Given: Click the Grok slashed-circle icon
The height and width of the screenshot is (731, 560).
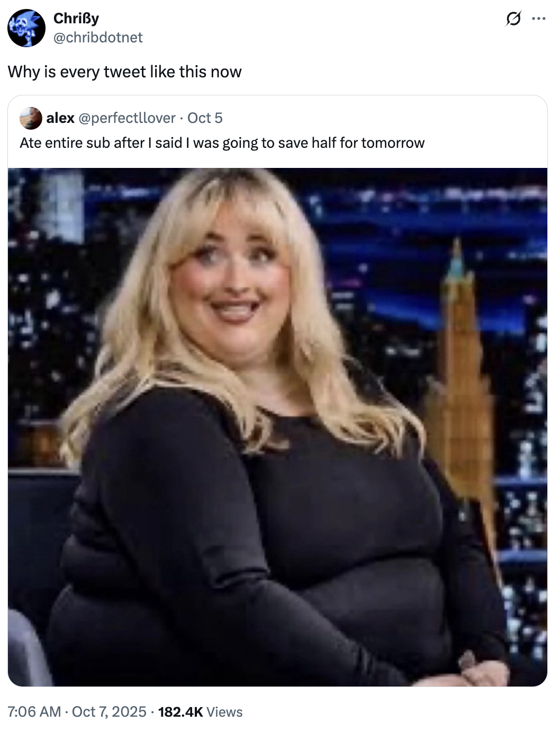Looking at the screenshot, I should 512,19.
